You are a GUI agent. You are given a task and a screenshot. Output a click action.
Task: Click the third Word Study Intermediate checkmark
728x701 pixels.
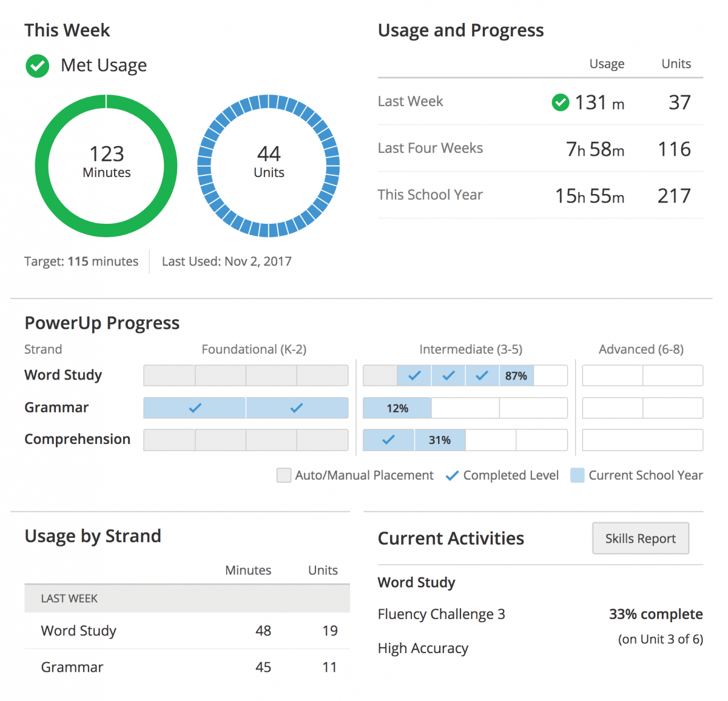click(x=482, y=376)
